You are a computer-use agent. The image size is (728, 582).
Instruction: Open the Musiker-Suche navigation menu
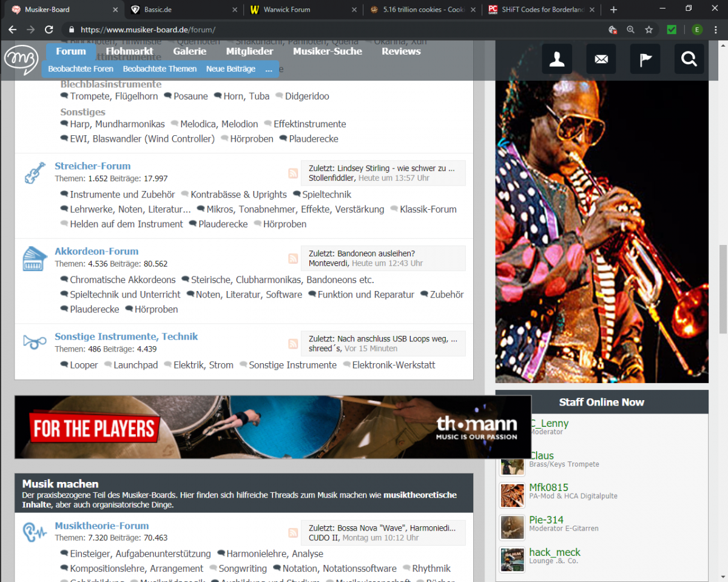[328, 52]
